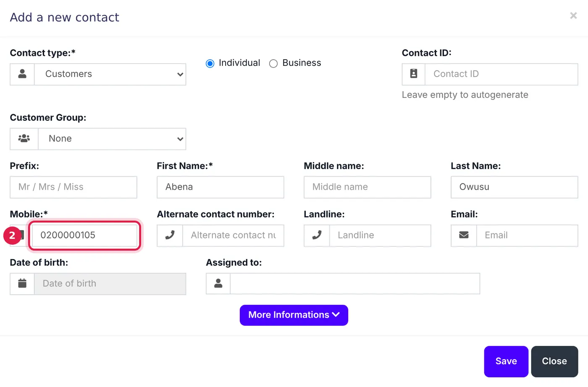Image resolution: width=588 pixels, height=387 pixels.
Task: Click the user icon beside Assigned to
Action: click(x=218, y=284)
